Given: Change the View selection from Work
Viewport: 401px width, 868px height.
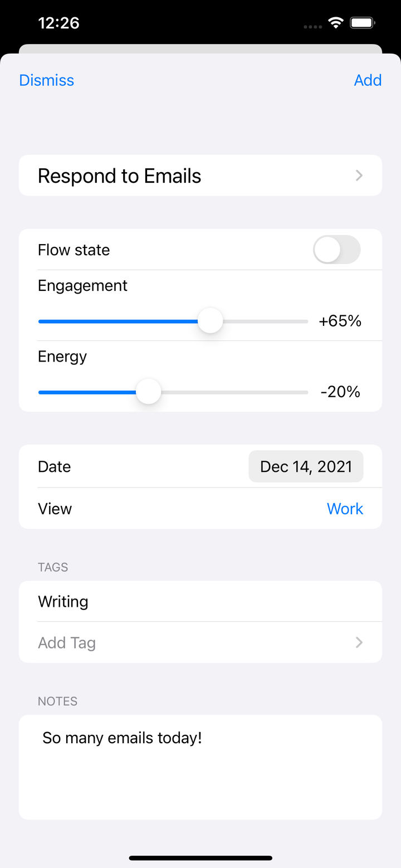Looking at the screenshot, I should (345, 509).
